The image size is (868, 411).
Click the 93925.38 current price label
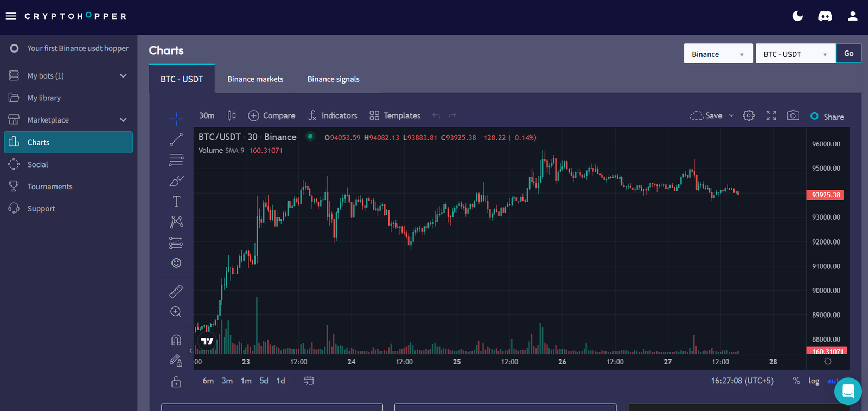[825, 195]
